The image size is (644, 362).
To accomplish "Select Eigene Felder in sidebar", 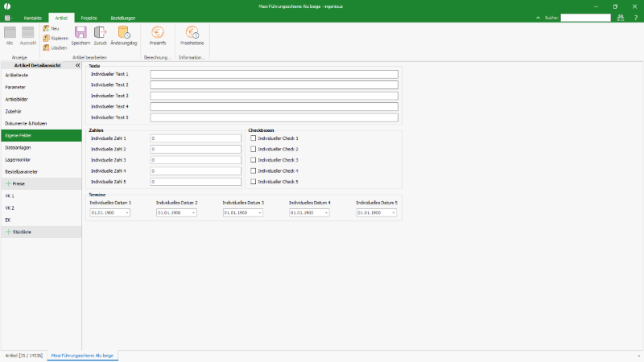I will pyautogui.click(x=41, y=135).
